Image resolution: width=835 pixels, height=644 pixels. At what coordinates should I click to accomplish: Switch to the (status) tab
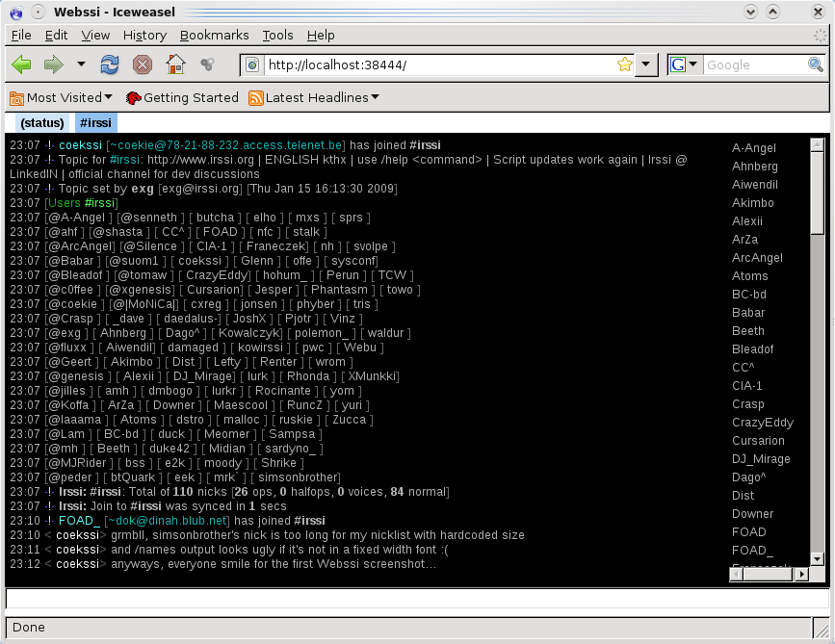point(42,122)
